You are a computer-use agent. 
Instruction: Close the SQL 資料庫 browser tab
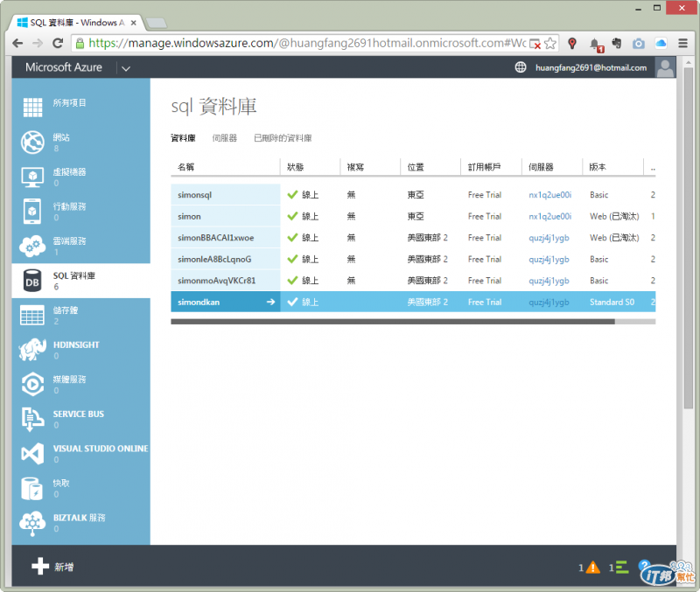[x=134, y=23]
